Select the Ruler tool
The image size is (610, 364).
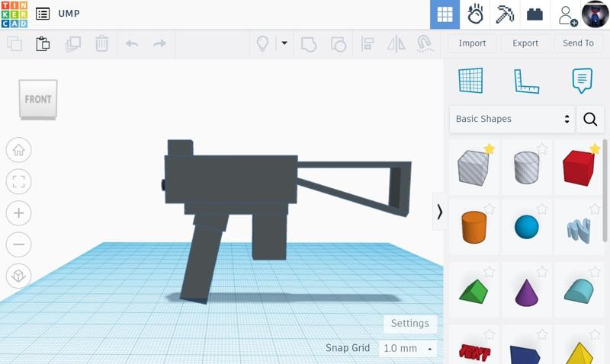[x=526, y=81]
